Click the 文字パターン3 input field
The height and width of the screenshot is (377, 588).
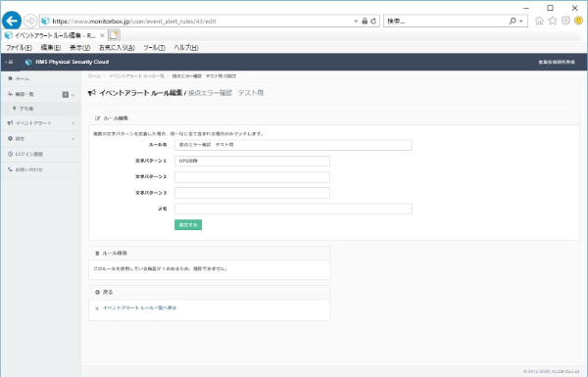[x=252, y=193]
